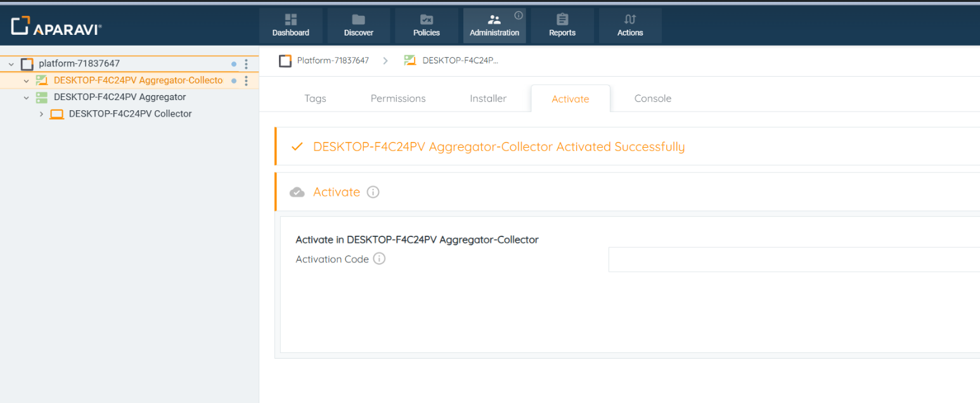Open three-dot menu for Aggregator-Collector node
Screen dimensions: 980x403
click(247, 80)
